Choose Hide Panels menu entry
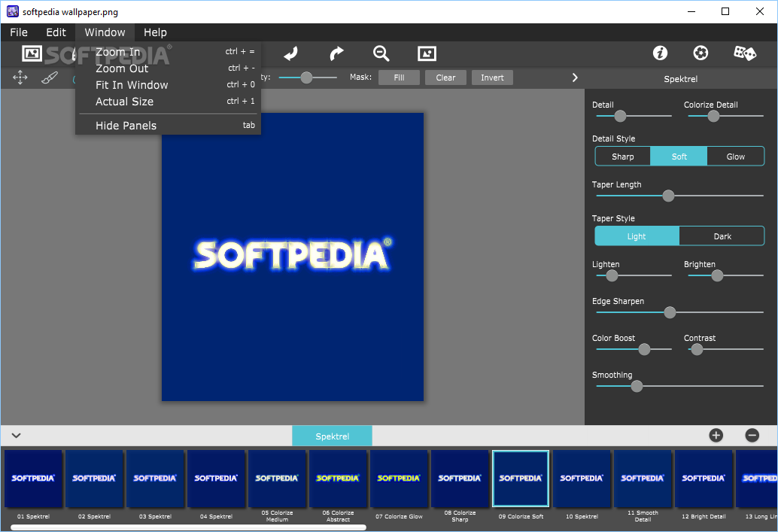Viewport: 778px width, 532px height. pos(169,126)
